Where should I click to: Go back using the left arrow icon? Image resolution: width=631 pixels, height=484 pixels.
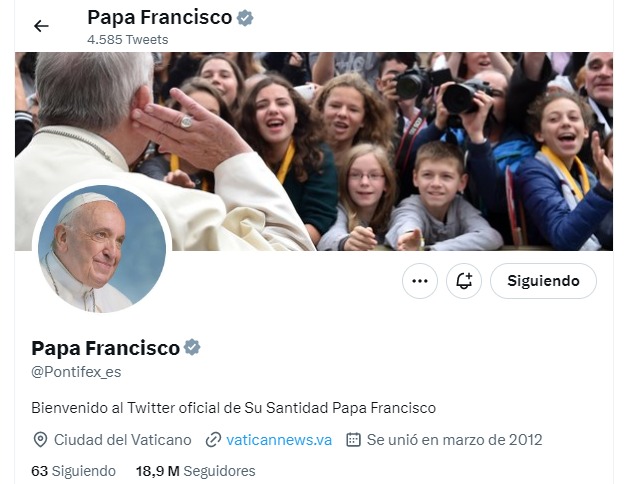tap(41, 26)
